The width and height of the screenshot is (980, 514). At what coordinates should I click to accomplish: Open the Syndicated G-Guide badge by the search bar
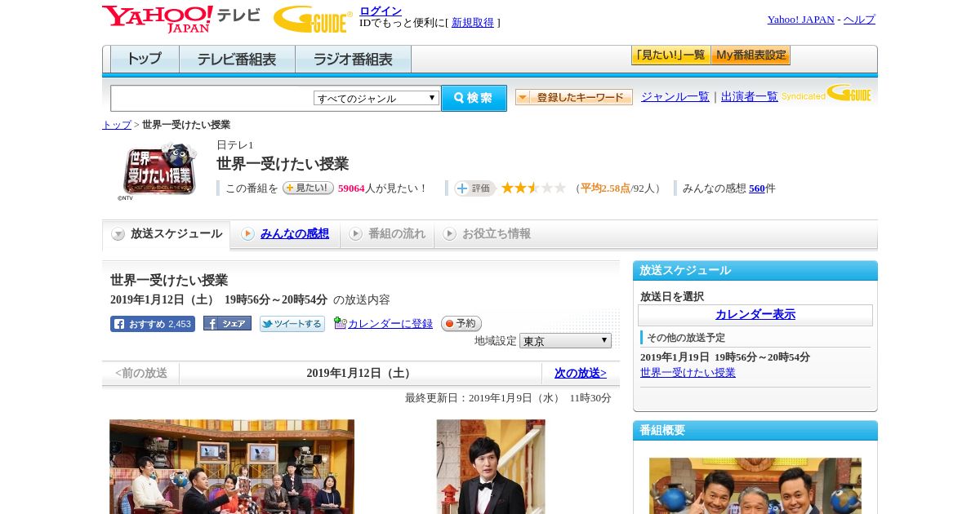coord(826,94)
